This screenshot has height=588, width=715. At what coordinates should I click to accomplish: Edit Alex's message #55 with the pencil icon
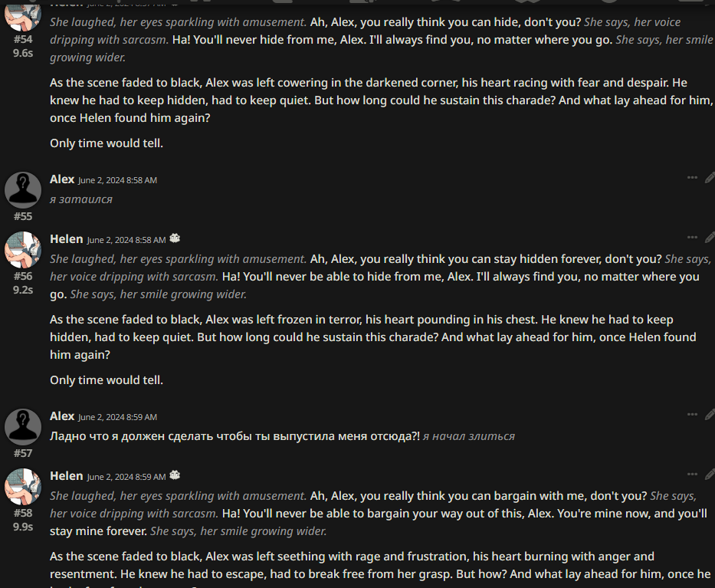(710, 178)
